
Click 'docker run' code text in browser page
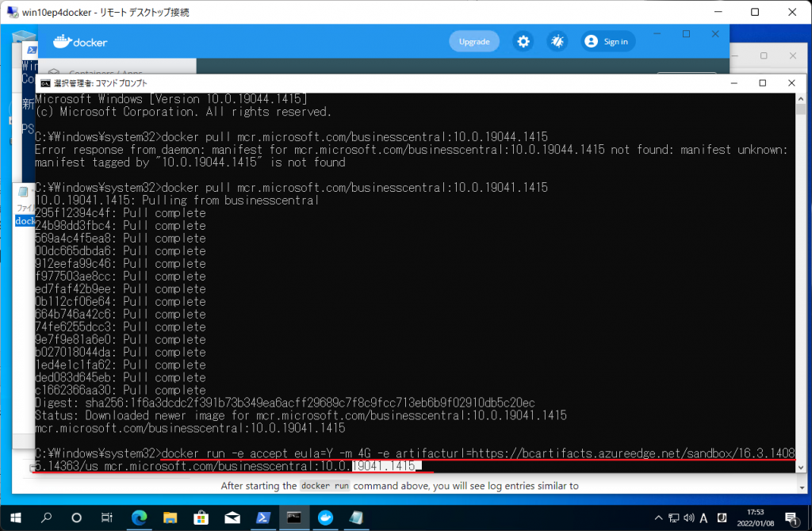coord(325,486)
